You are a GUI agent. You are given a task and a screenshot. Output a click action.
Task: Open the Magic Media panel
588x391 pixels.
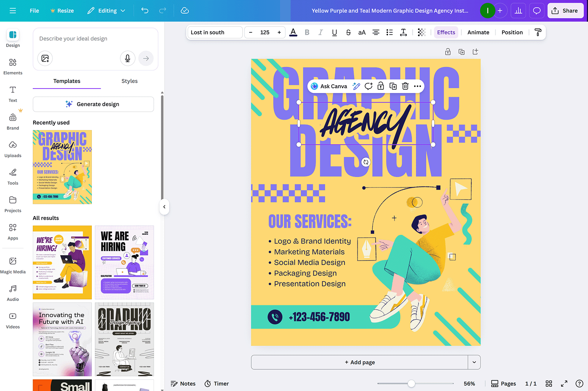(x=13, y=265)
